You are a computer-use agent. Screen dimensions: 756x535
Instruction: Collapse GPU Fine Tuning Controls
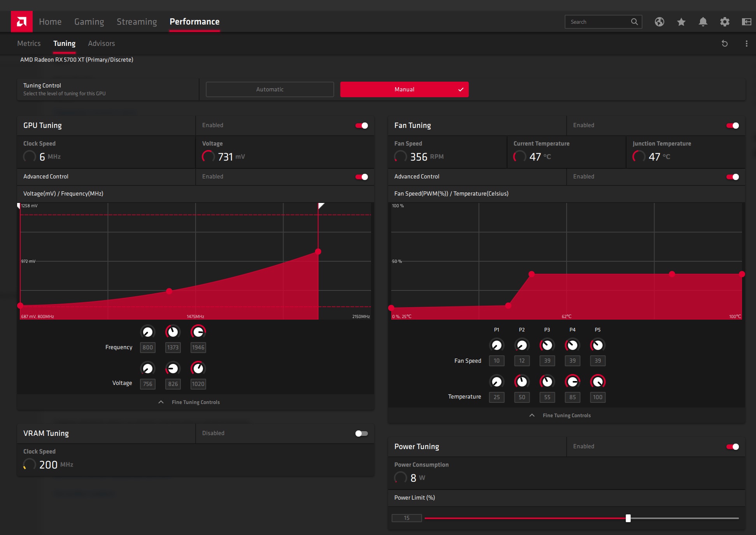click(189, 402)
